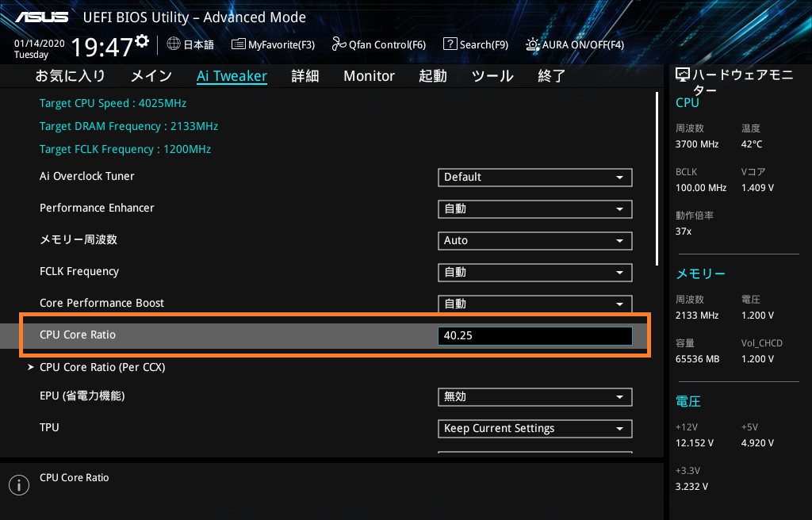Image resolution: width=812 pixels, height=520 pixels.
Task: Open MyFavorite(F3) list icon
Action: pyautogui.click(x=238, y=44)
